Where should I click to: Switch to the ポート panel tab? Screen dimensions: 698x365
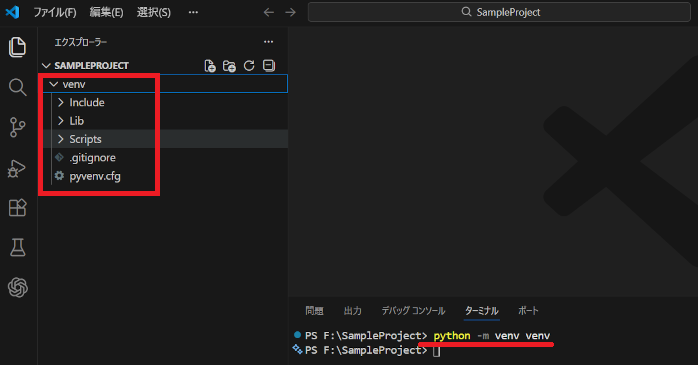coord(528,311)
